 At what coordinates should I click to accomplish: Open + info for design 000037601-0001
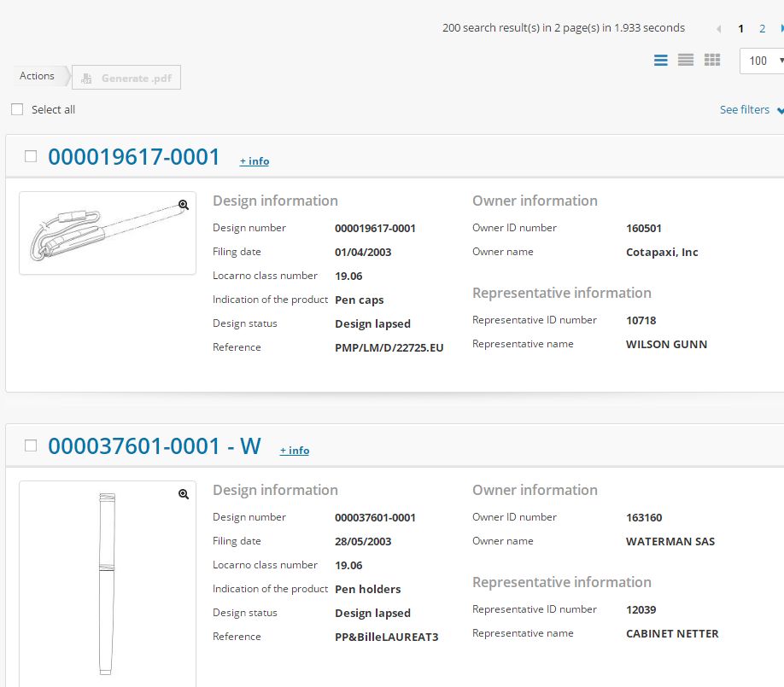click(x=295, y=451)
